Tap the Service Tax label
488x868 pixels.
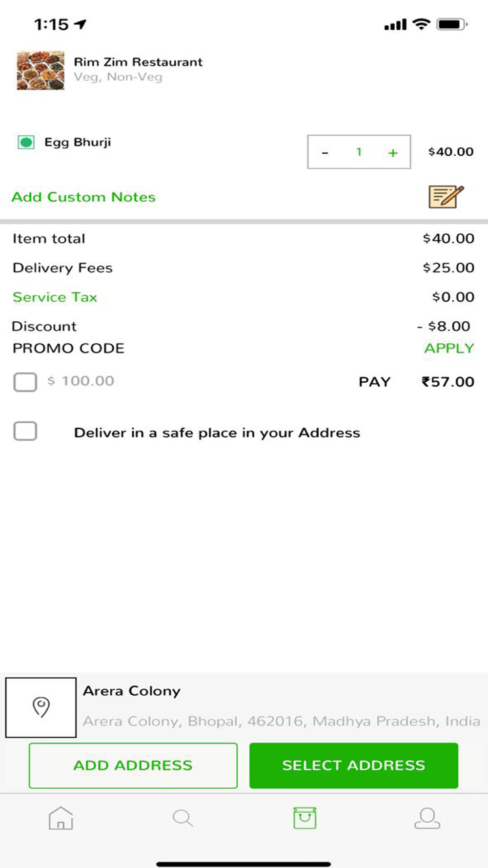tap(55, 297)
